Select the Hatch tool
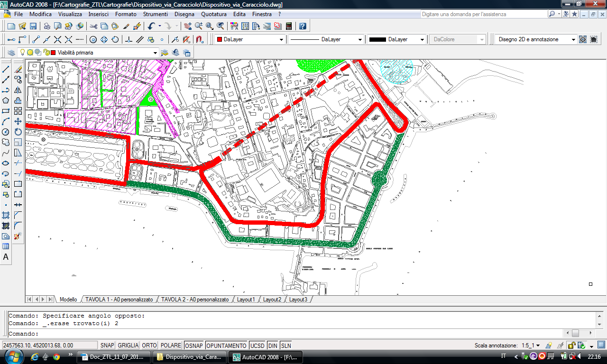Viewport: 607px width, 364px height. tap(6, 215)
